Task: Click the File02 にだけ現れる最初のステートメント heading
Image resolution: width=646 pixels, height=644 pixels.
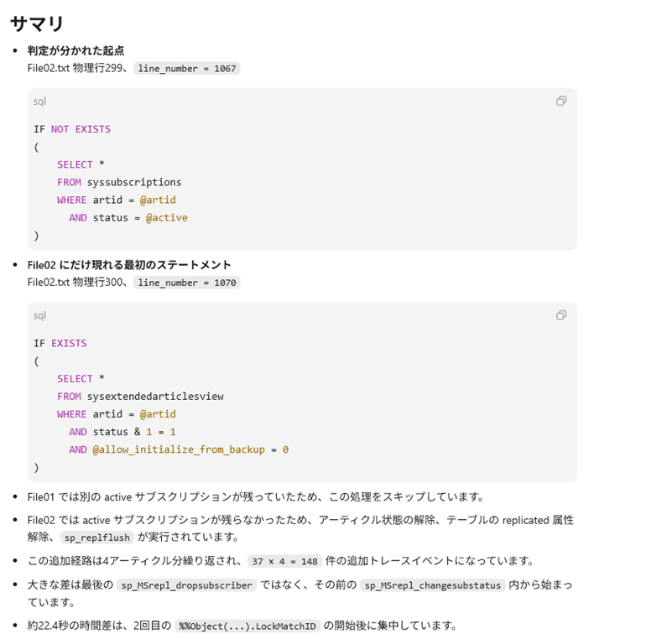Action: click(x=129, y=265)
